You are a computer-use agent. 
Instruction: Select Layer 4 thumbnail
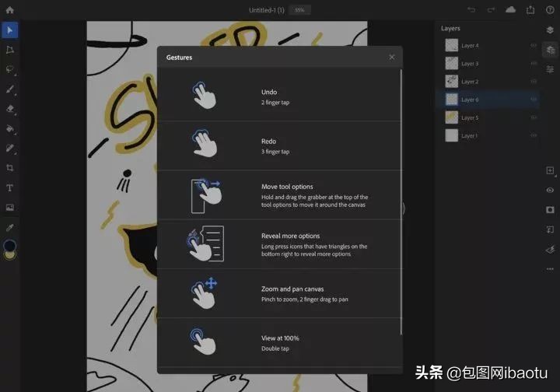point(452,45)
